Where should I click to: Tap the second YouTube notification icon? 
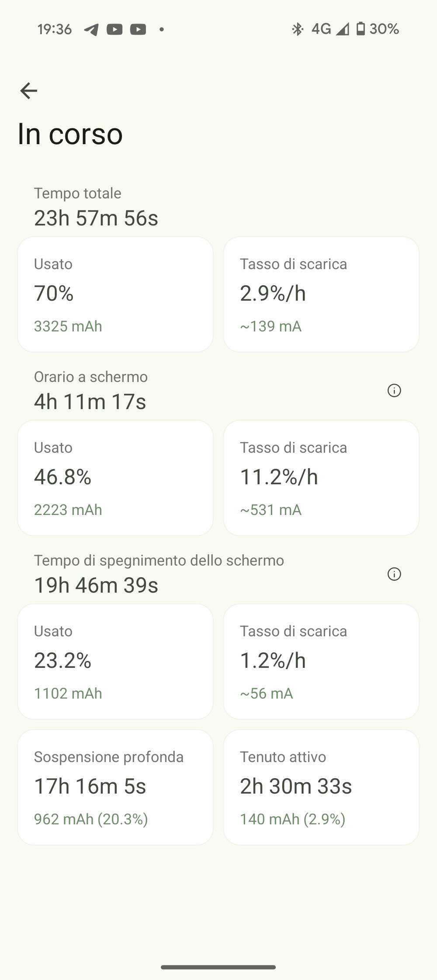[138, 29]
